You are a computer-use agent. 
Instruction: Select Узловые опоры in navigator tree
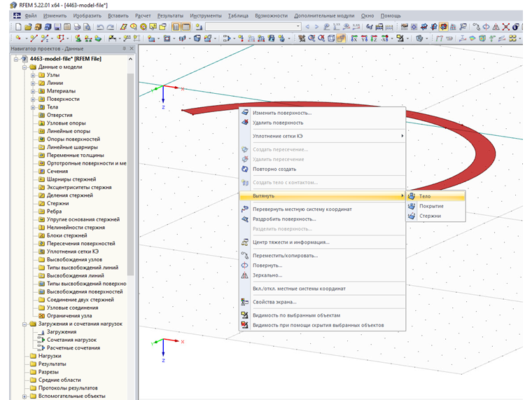66,123
